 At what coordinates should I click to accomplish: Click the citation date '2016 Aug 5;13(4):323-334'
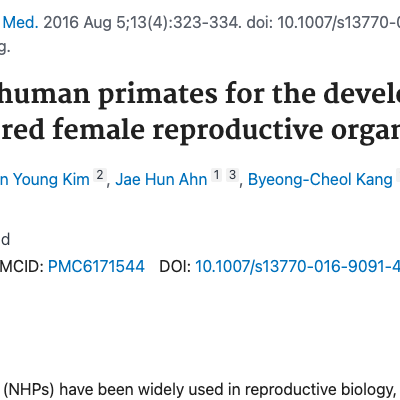click(x=141, y=23)
